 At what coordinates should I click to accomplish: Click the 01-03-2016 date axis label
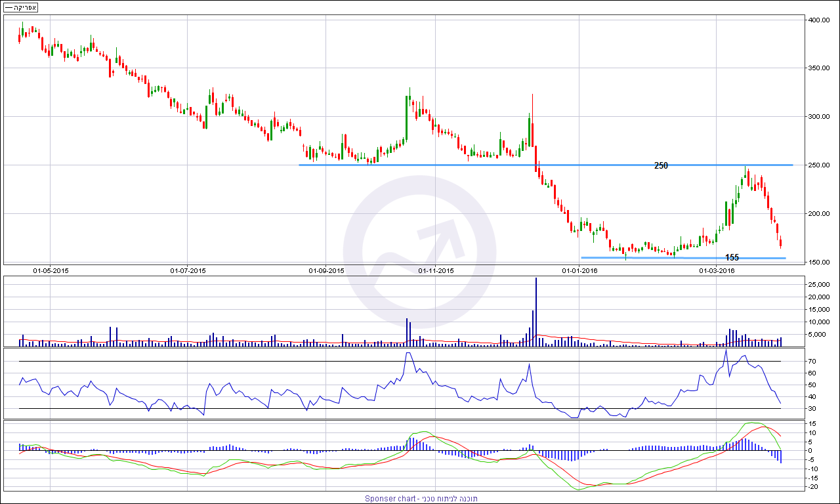(x=717, y=270)
